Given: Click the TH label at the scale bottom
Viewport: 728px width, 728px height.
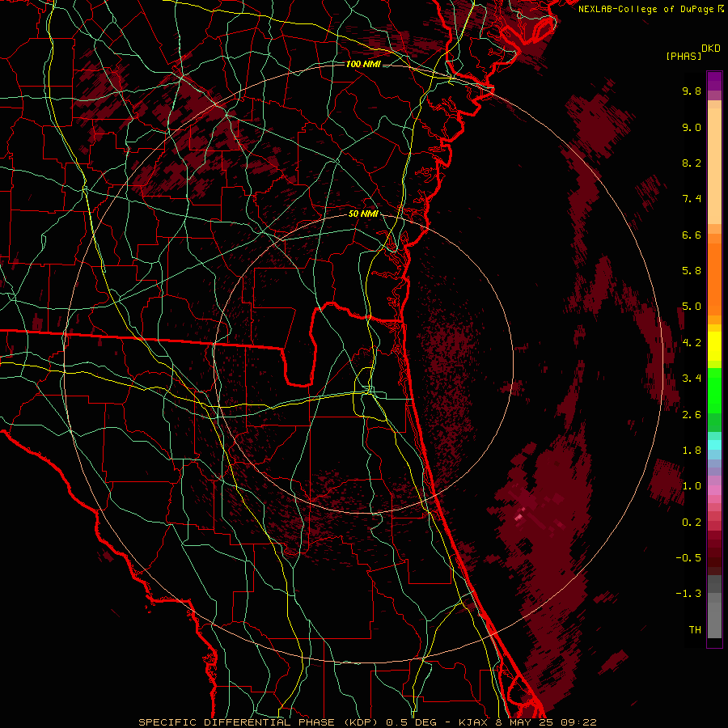Looking at the screenshot, I should point(695,630).
